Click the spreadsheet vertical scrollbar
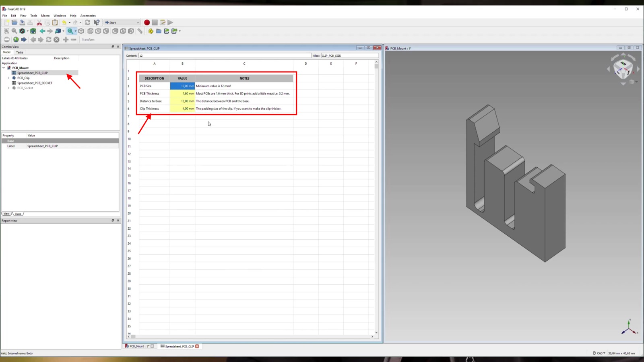Image resolution: width=644 pixels, height=362 pixels. point(376,197)
